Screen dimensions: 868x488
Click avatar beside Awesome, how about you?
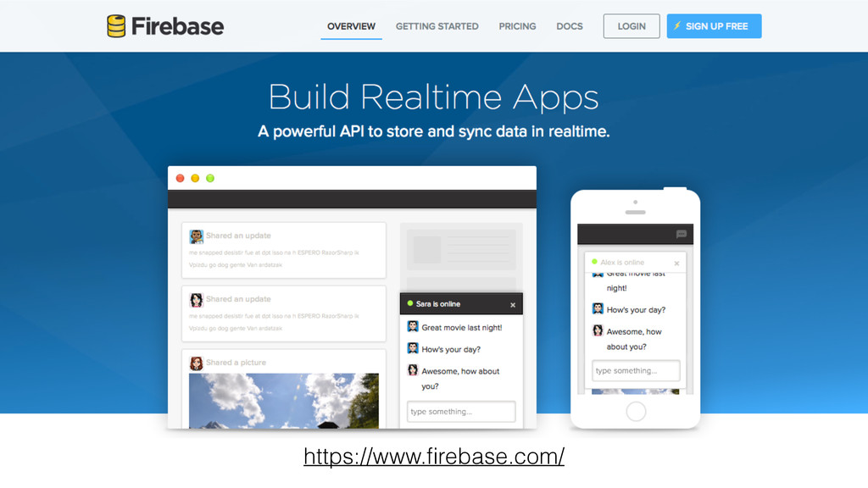coord(413,369)
